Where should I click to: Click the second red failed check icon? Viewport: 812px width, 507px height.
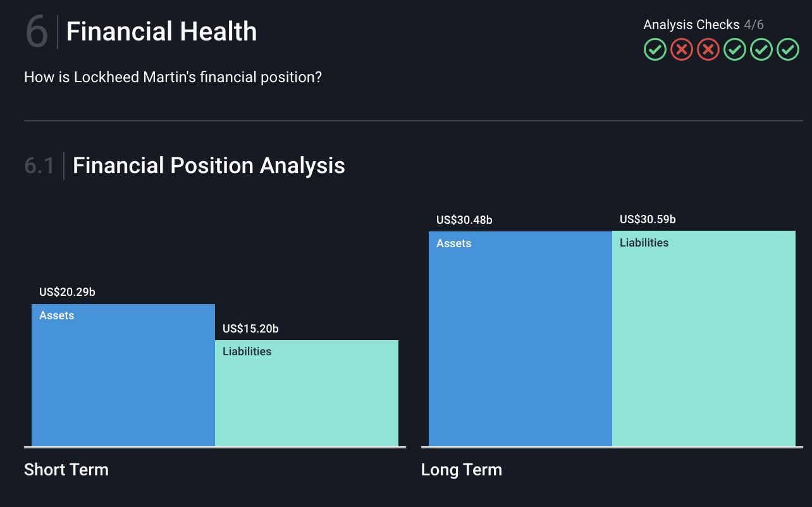(x=708, y=49)
